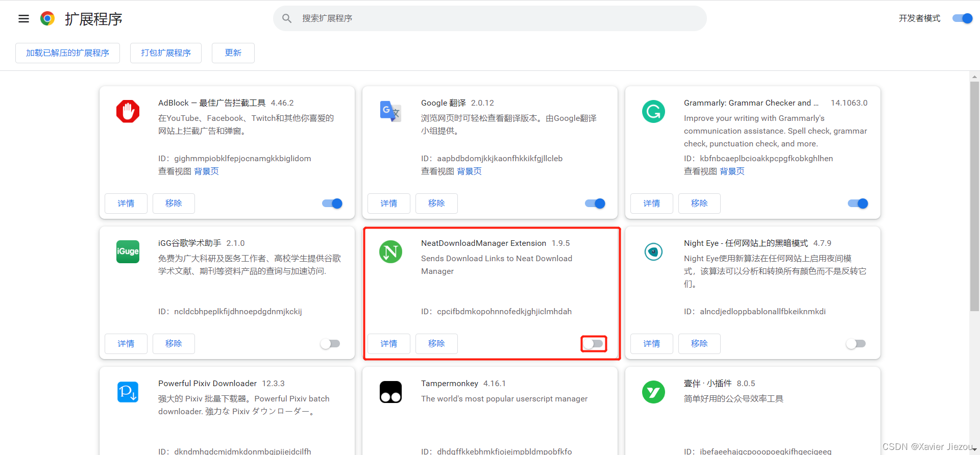Image resolution: width=980 pixels, height=455 pixels.
Task: Disable the Google 翻译 extension toggle
Action: click(x=595, y=204)
